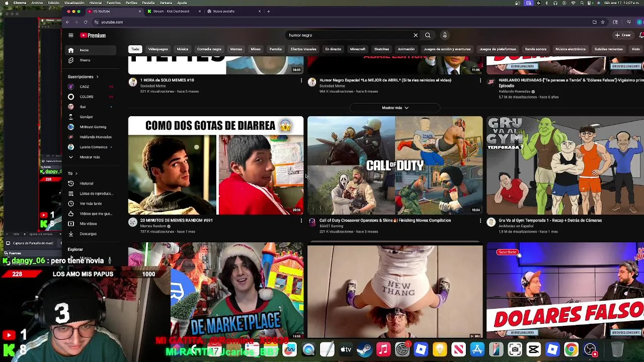Image resolution: width=644 pixels, height=362 pixels.
Task: Open options for Humor Negro Especial video
Action: pos(480,80)
